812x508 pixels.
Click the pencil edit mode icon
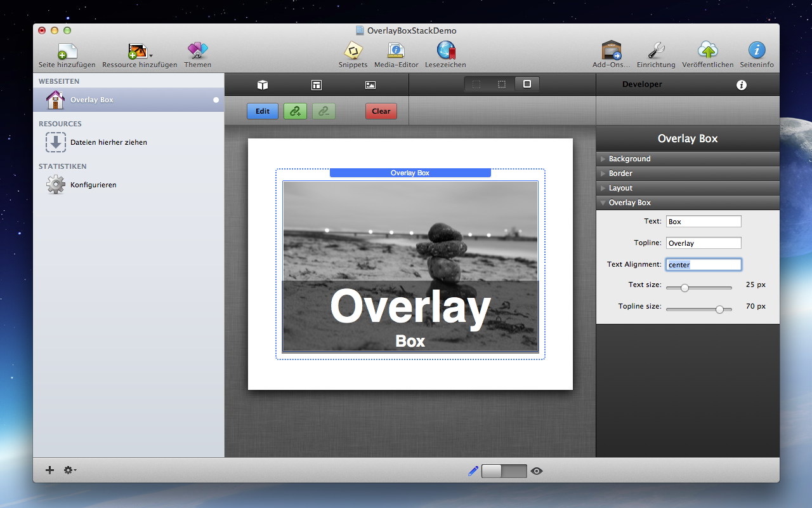tap(473, 471)
